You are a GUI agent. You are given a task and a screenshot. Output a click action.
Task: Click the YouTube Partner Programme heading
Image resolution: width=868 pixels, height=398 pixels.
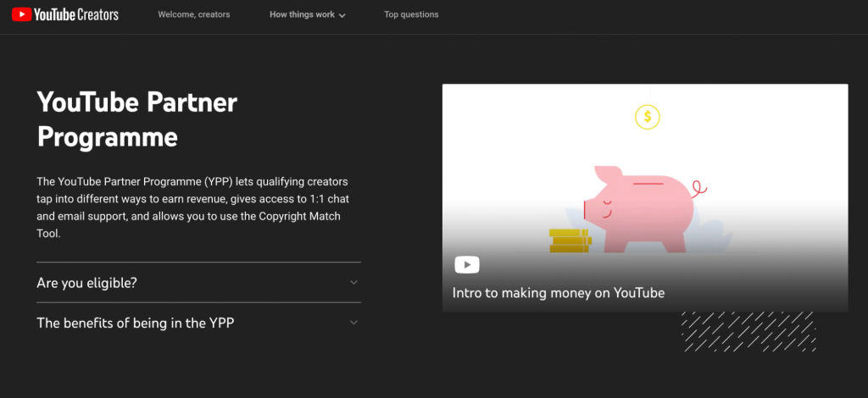tap(136, 120)
